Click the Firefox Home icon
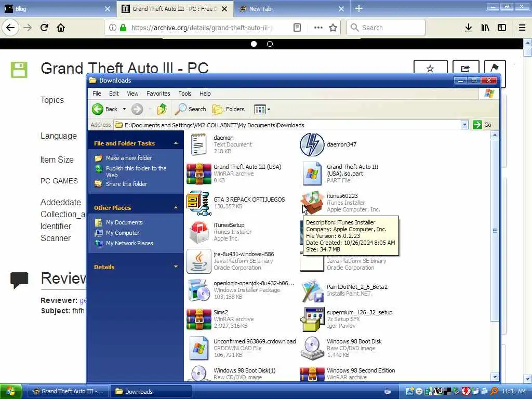Viewport: 532px width, 399px height. pos(61,28)
